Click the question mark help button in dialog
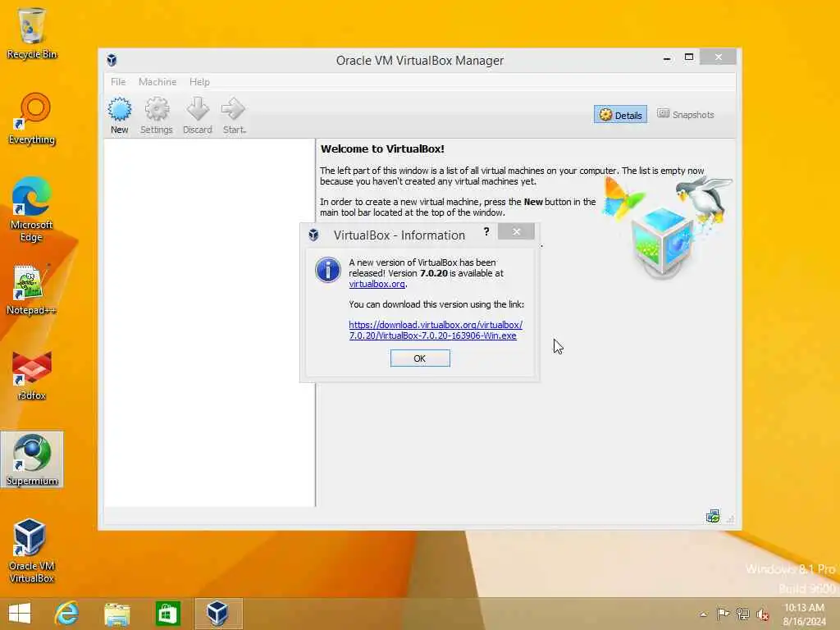 (486, 231)
